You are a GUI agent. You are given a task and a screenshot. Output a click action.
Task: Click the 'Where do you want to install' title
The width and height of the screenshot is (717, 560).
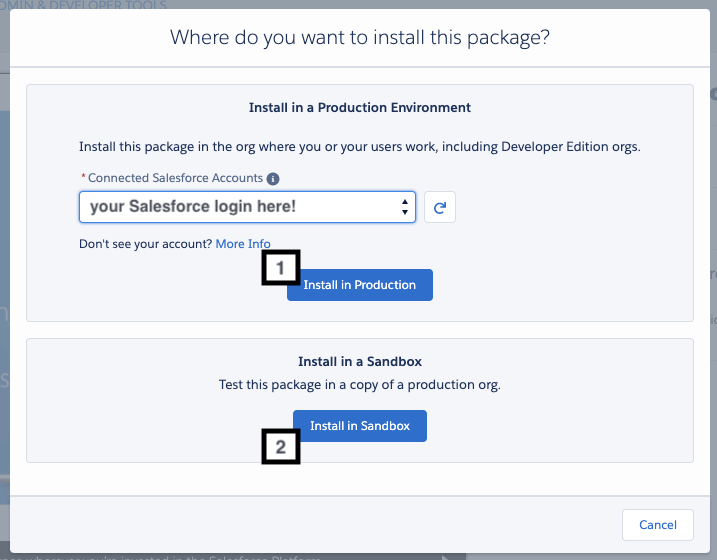(x=360, y=38)
